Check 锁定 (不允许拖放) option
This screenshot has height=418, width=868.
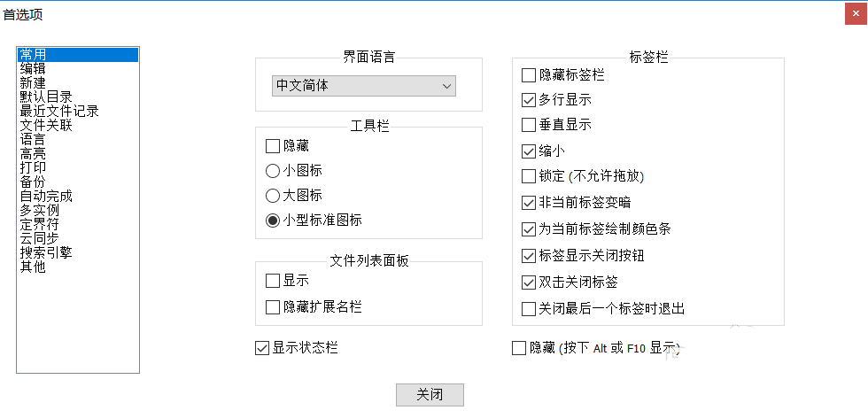(530, 176)
